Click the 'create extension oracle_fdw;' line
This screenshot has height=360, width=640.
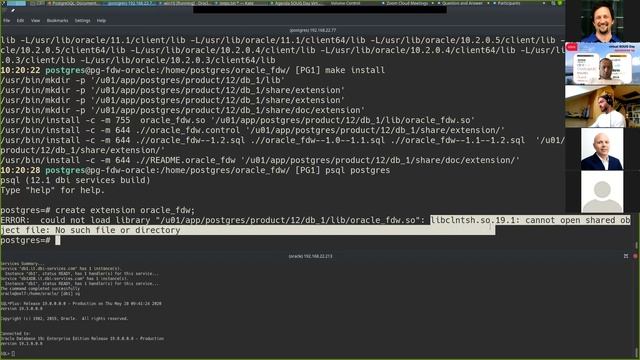point(98,210)
